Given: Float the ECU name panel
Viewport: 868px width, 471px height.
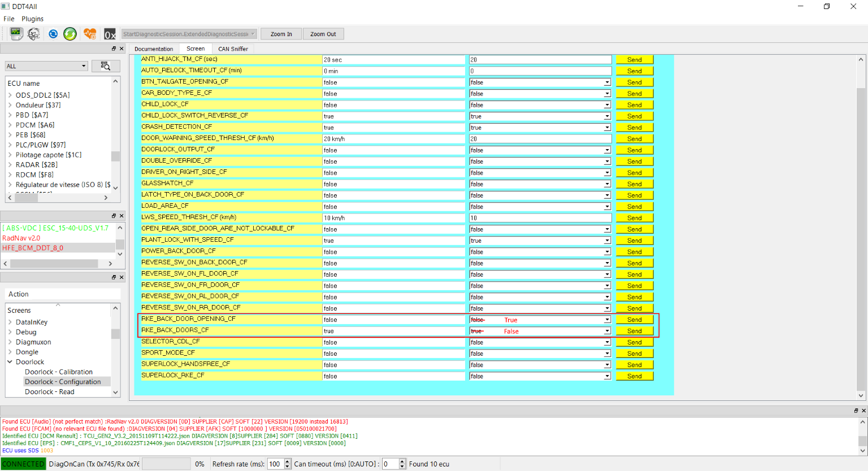Looking at the screenshot, I should point(114,49).
